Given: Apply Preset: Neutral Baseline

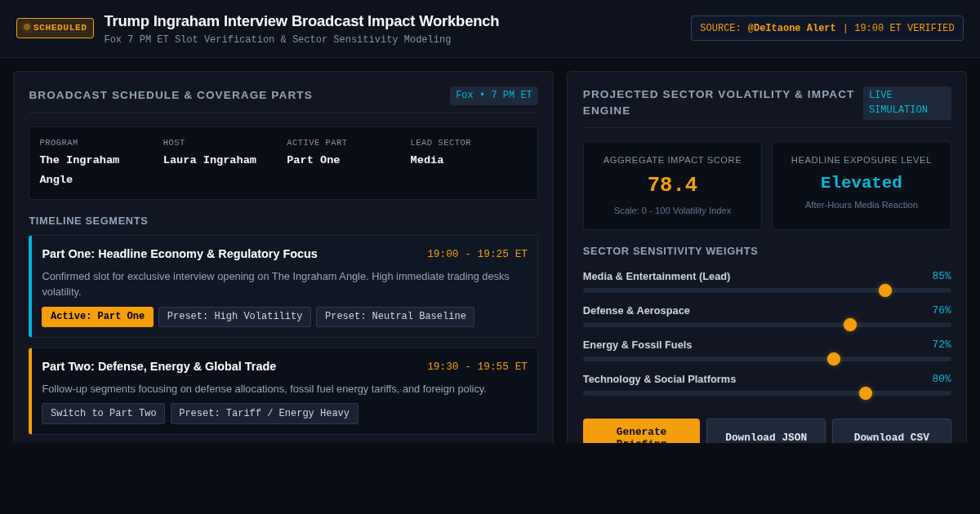Looking at the screenshot, I should pos(395,317).
